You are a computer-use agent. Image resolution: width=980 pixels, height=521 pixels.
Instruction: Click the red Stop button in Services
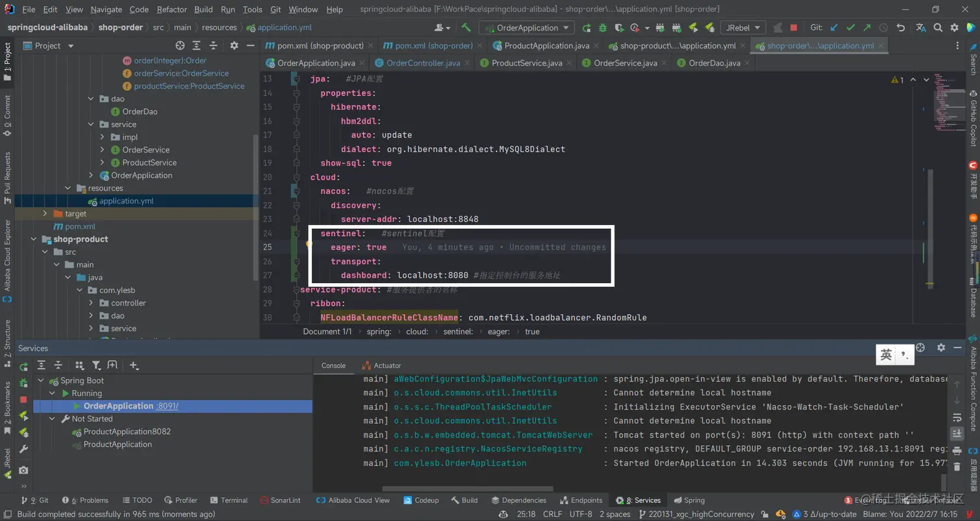tap(23, 400)
